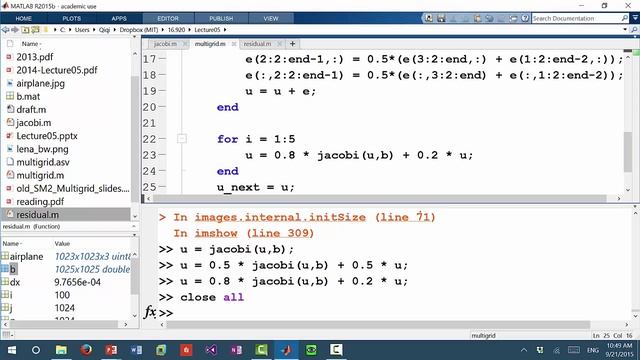Viewport: 640px width, 360px height.
Task: Open the PLOTS ribbon tab
Action: [x=71, y=18]
